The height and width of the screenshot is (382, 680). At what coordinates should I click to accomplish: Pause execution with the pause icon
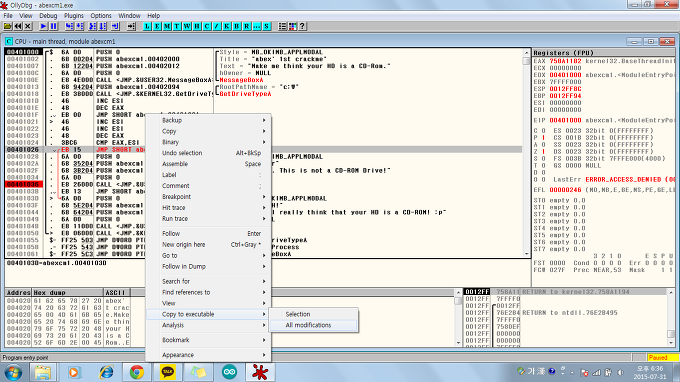click(x=54, y=26)
